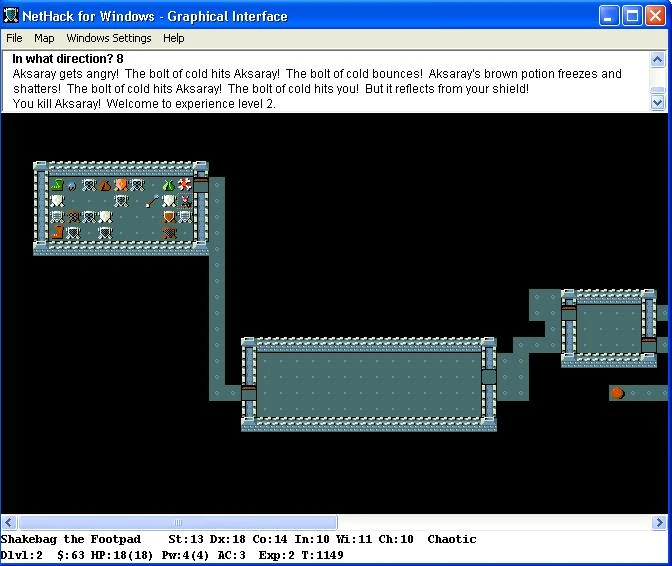The height and width of the screenshot is (566, 672).
Task: Select banded mail above the orange boot
Action: [x=57, y=217]
